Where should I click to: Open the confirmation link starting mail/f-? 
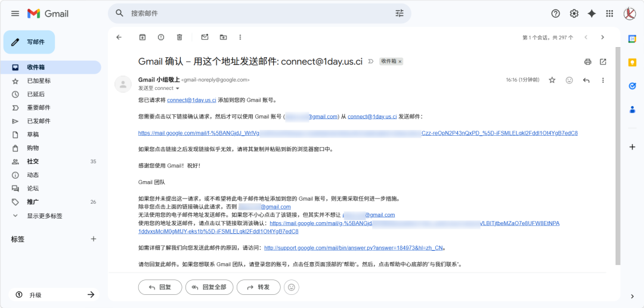click(358, 133)
